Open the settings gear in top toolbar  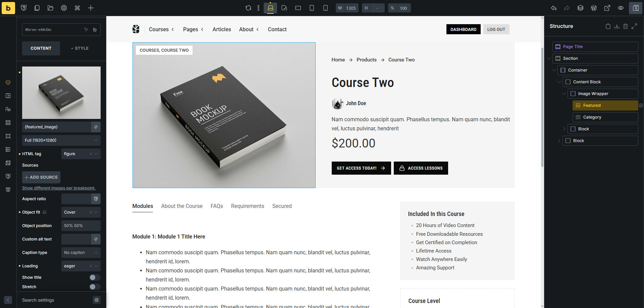[x=64, y=8]
